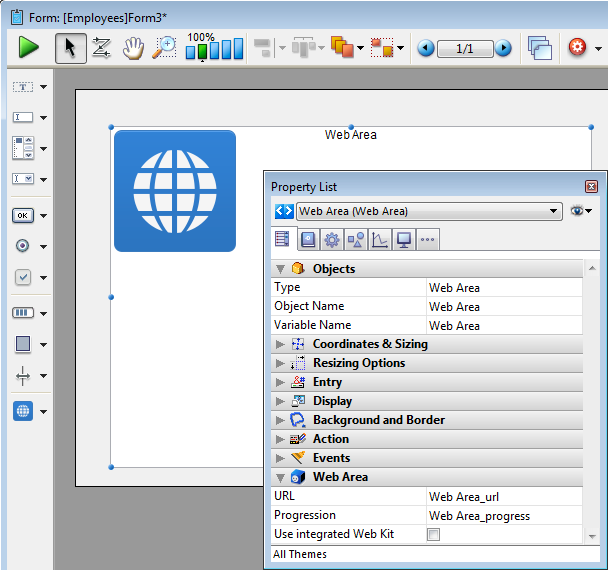The image size is (608, 570).
Task: Activate the magnifier zoom tool
Action: (164, 47)
